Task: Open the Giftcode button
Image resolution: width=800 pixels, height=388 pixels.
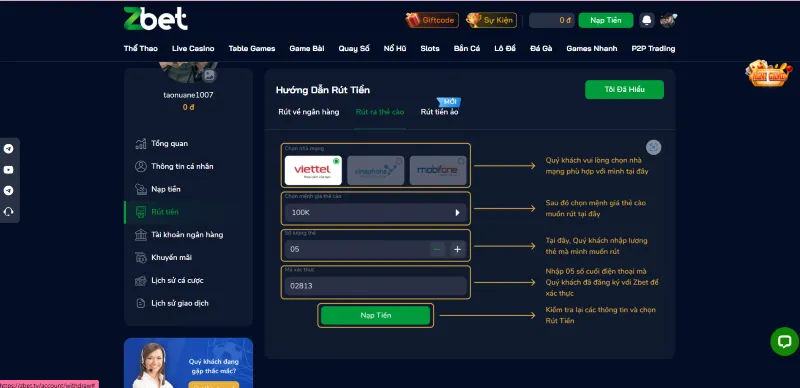Action: 432,20
